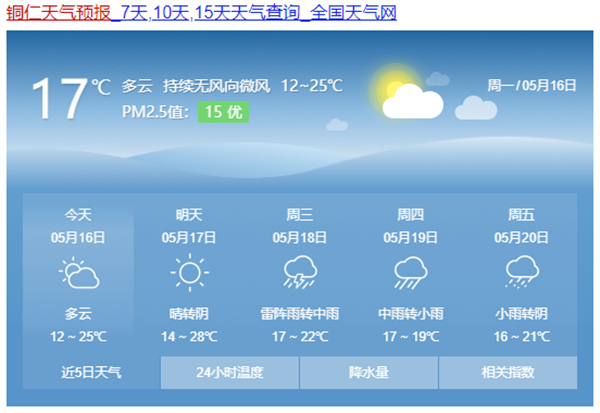Click Friday's light rain icon
Image resolution: width=600 pixels, height=413 pixels.
[521, 273]
